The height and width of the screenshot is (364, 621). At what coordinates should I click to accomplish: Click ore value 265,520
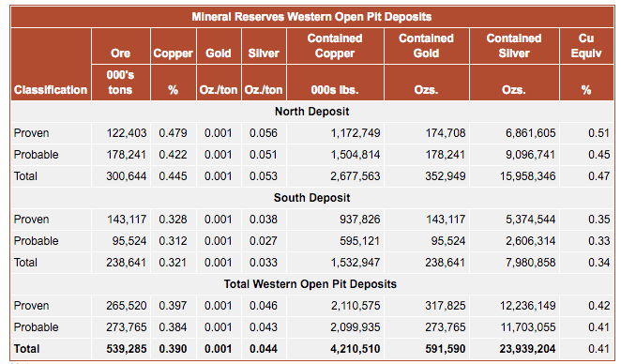[127, 306]
